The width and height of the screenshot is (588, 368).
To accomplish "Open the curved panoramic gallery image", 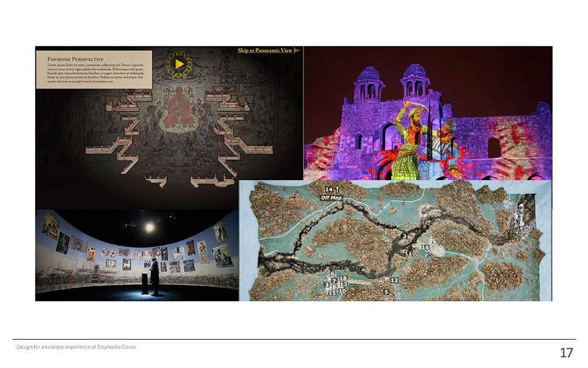I will click(x=137, y=255).
